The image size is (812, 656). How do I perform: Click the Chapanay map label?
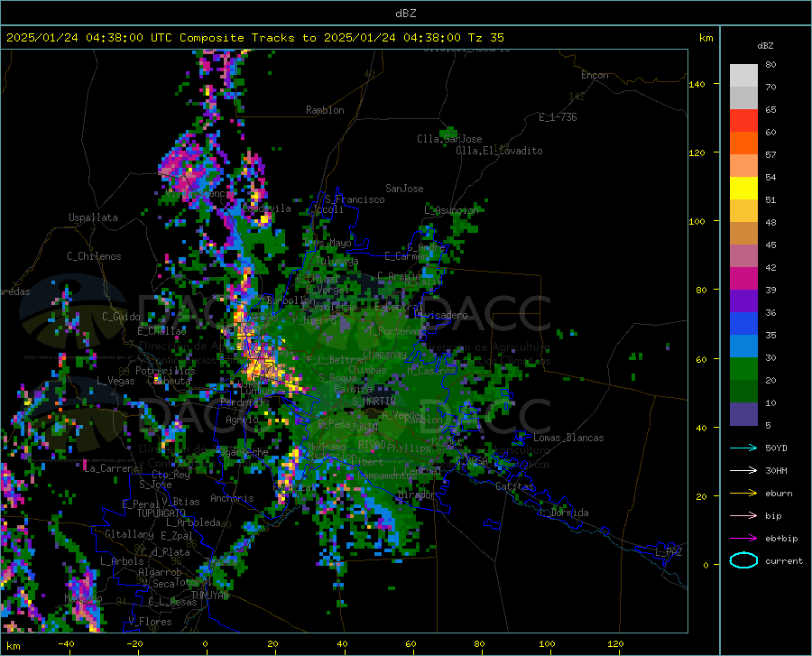pyautogui.click(x=384, y=354)
